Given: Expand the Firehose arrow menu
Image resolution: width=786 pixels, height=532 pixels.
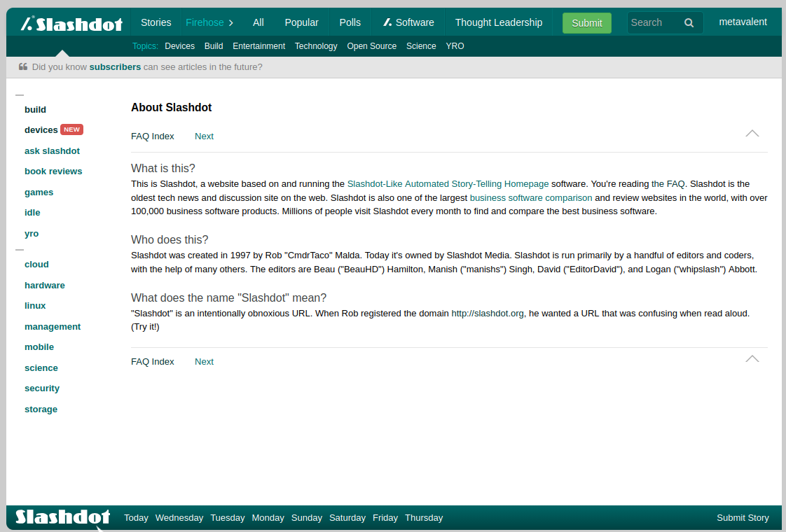Looking at the screenshot, I should click(x=231, y=23).
